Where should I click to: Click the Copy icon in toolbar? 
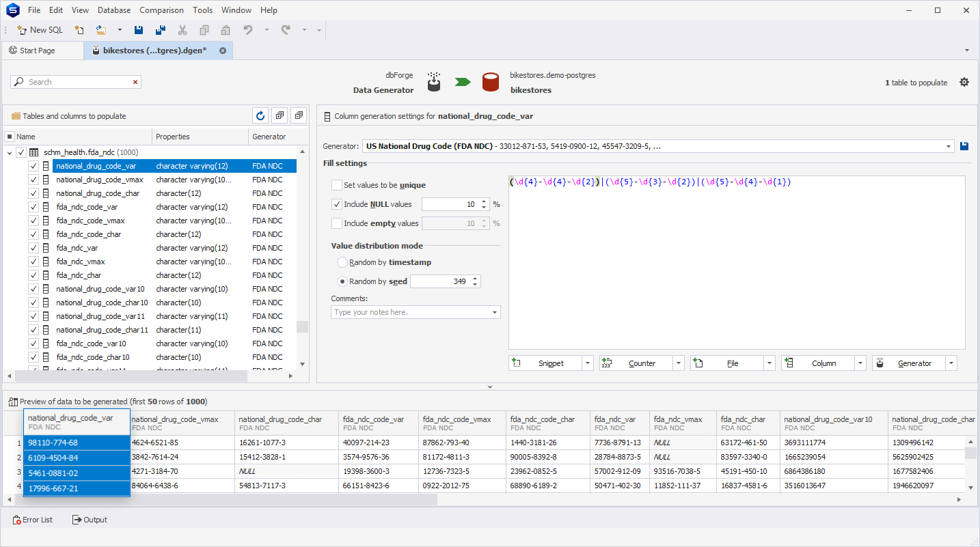click(204, 30)
